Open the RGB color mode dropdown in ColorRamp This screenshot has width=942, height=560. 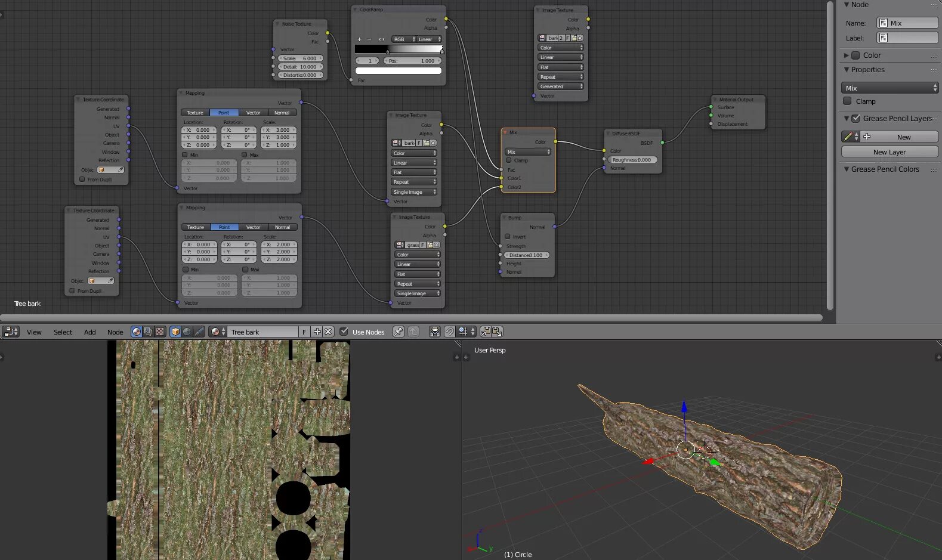[403, 39]
